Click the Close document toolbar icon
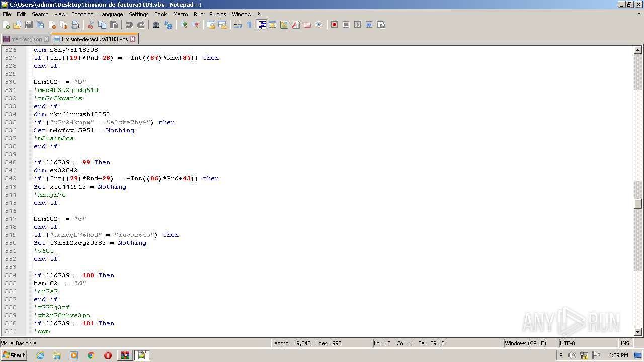The width and height of the screenshot is (644, 362). pyautogui.click(x=52, y=25)
